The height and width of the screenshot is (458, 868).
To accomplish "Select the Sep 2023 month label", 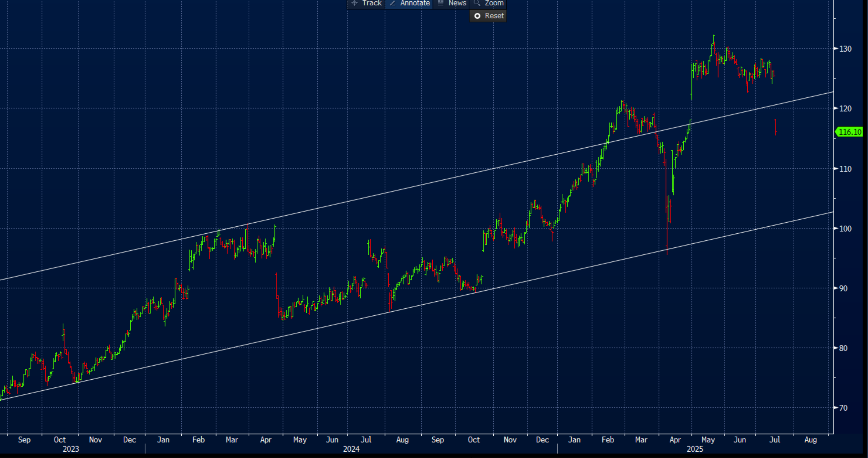I will [x=24, y=440].
